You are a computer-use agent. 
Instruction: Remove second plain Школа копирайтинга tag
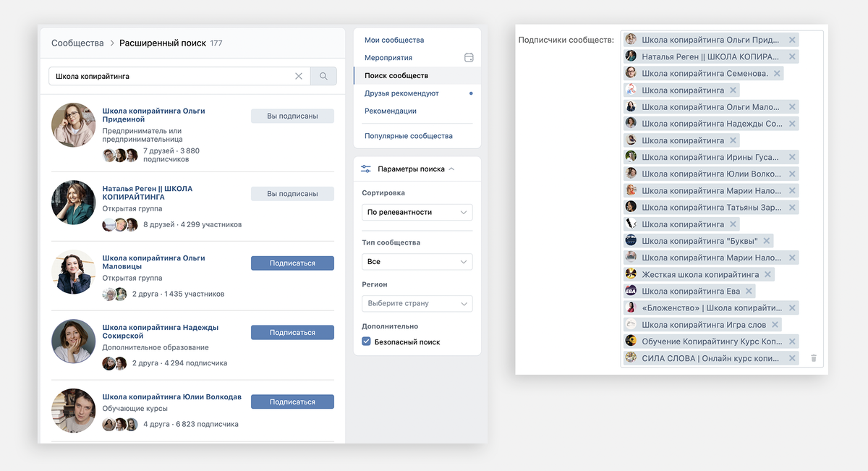tap(733, 140)
